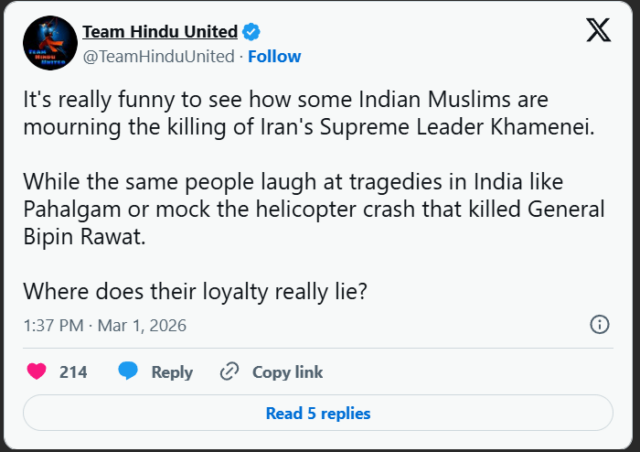This screenshot has width=640, height=452.
Task: Click the @TeamHinduUnited handle
Action: 159,56
